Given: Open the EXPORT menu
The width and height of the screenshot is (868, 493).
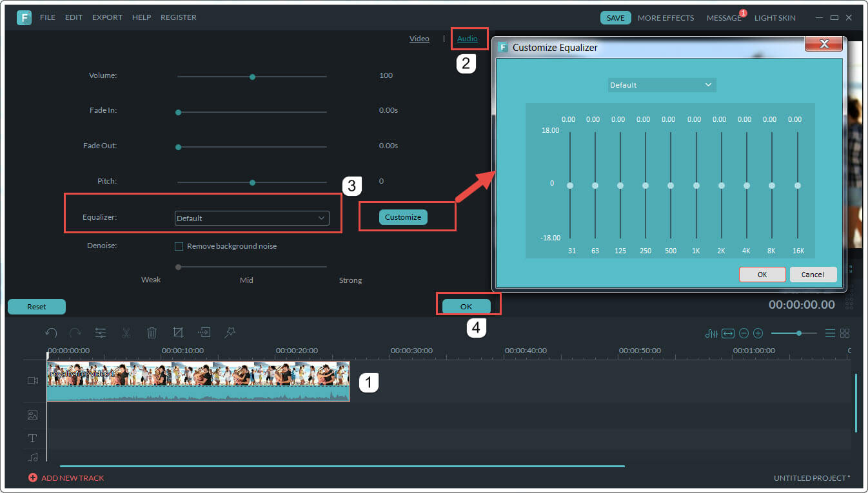Looking at the screenshot, I should 107,17.
